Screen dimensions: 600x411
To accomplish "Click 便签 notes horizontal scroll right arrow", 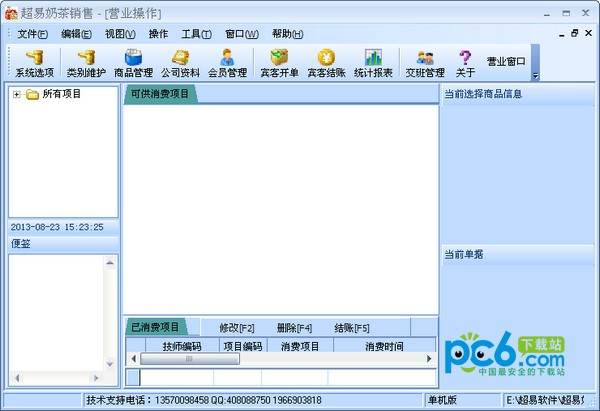I will [x=96, y=378].
